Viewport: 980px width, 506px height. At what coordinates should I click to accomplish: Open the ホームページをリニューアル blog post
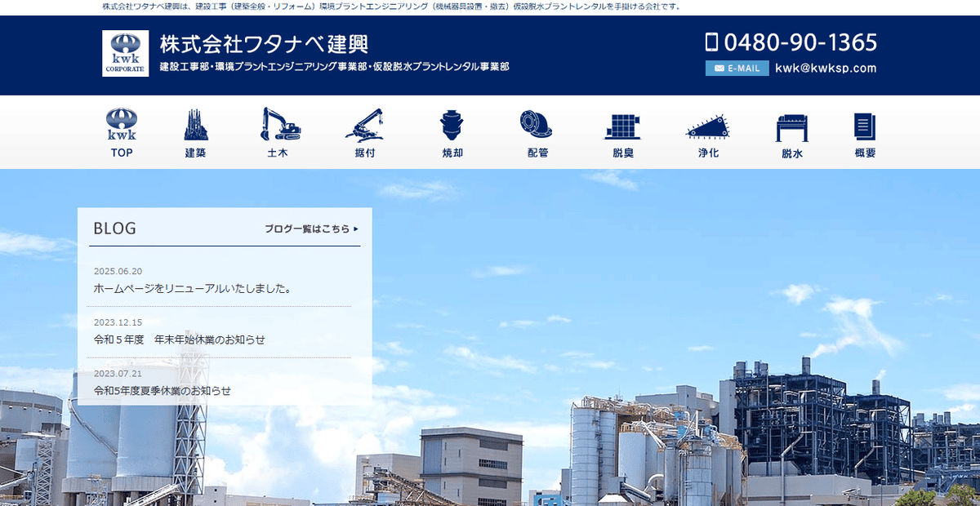coord(191,287)
